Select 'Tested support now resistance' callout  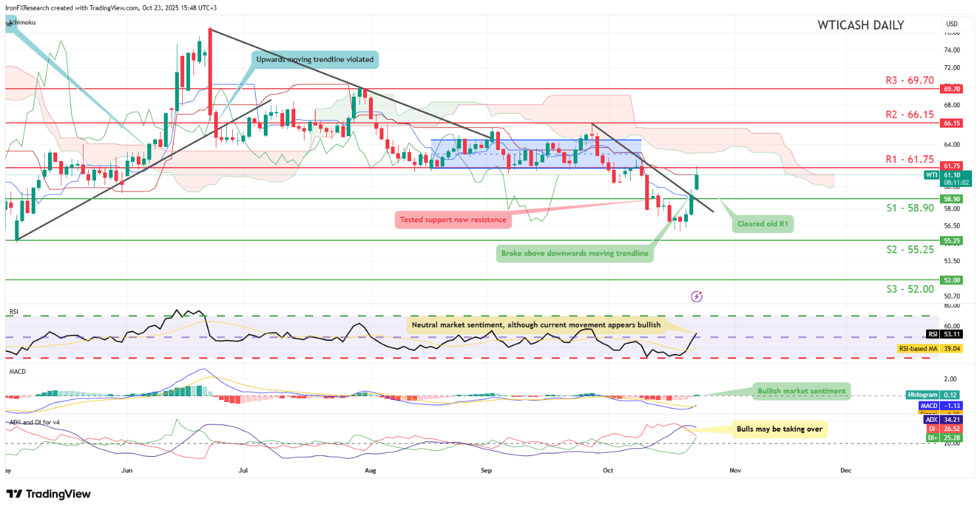pos(453,220)
